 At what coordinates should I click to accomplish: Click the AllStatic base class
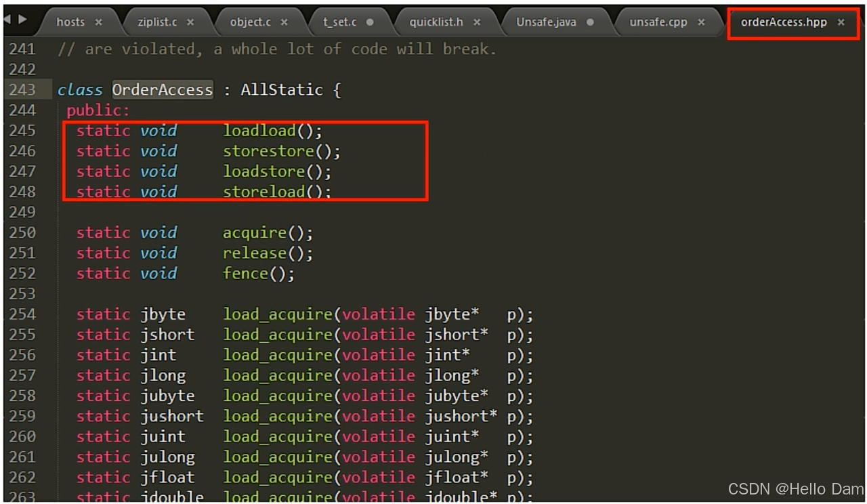(282, 89)
